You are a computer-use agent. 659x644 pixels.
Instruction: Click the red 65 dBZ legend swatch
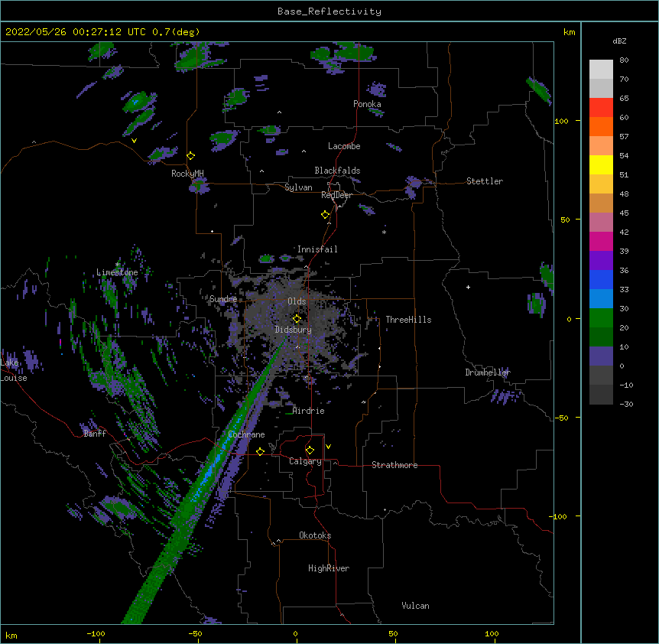tap(601, 107)
